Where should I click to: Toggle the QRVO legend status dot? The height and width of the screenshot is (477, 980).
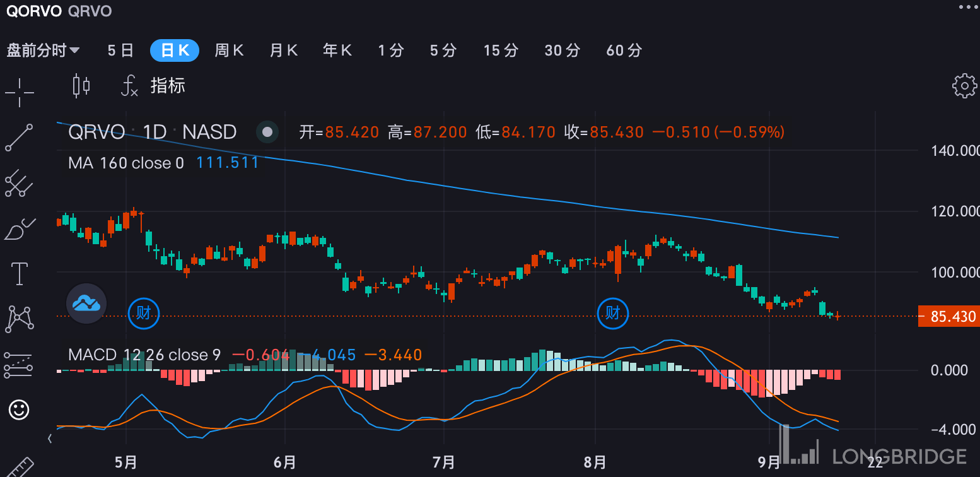point(267,132)
